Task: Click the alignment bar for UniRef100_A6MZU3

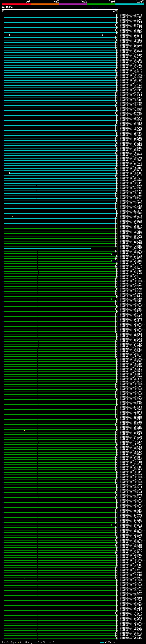Action: 63,173
